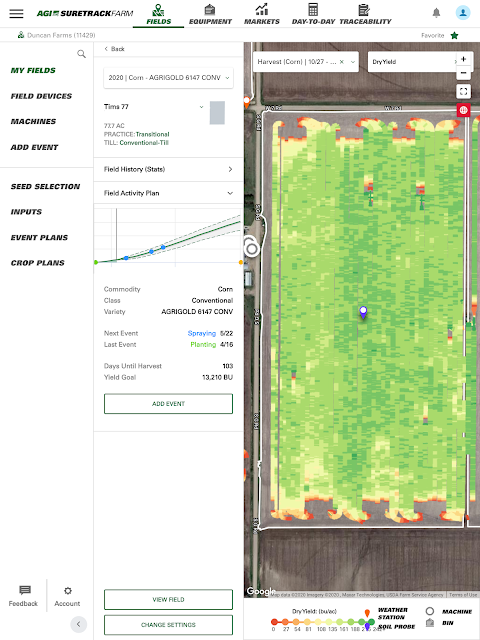Open the hamburger menu
This screenshot has height=640, width=480.
[x=16, y=13]
